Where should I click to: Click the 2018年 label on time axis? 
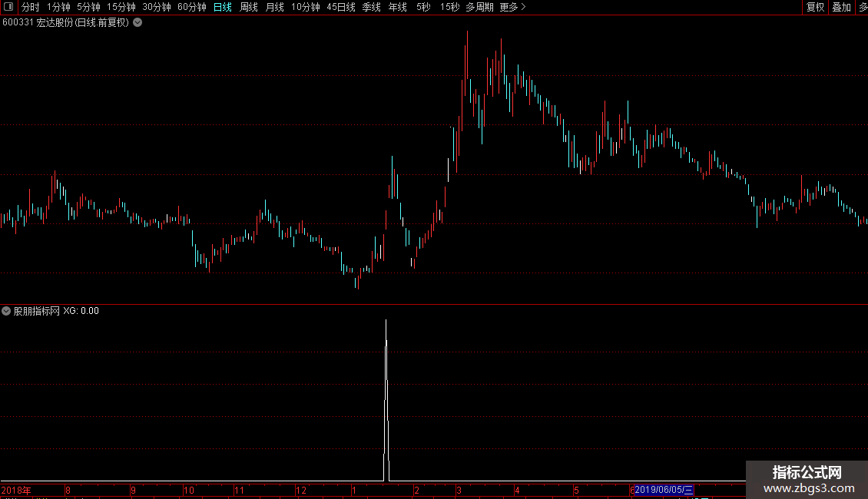tap(16, 490)
